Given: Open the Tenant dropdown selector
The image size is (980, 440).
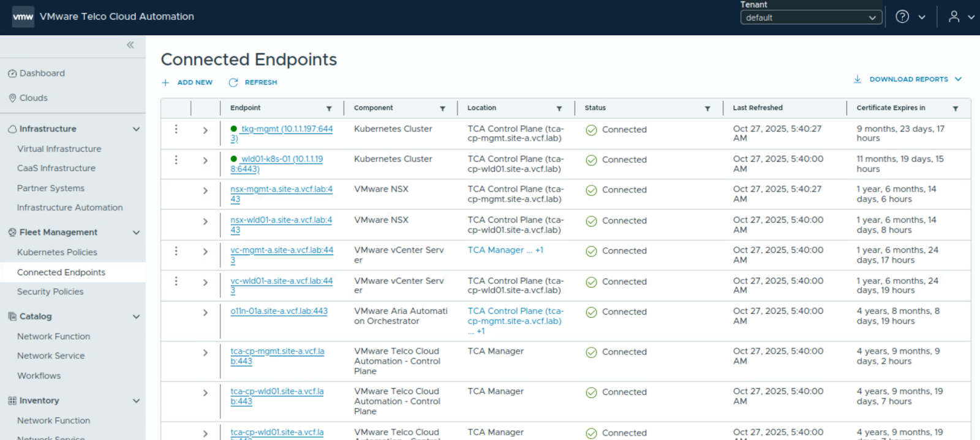Looking at the screenshot, I should coord(810,18).
